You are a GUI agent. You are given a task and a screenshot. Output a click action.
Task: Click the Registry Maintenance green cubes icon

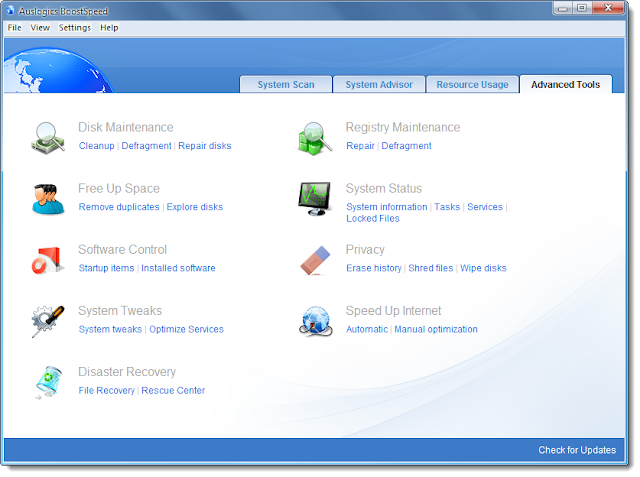pos(315,138)
